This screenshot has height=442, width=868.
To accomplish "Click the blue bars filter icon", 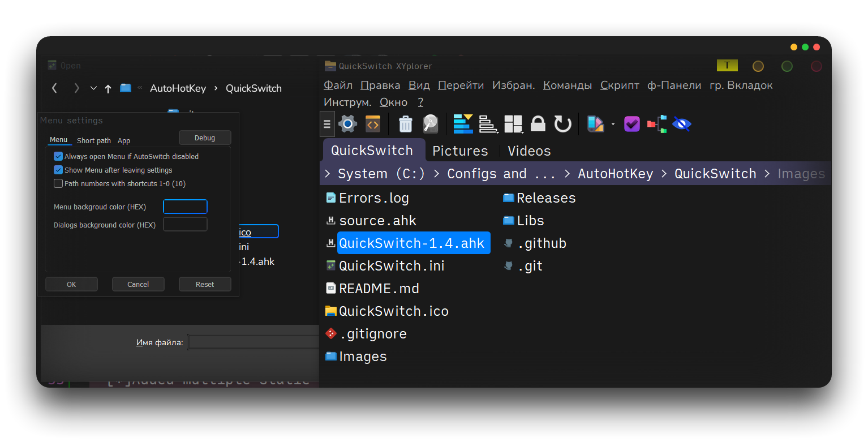I will coord(463,124).
